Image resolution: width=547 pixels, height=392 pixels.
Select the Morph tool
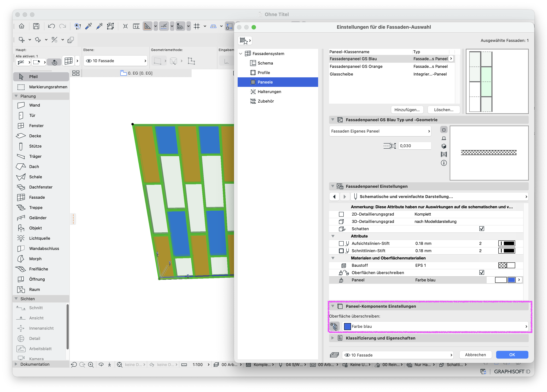[41, 259]
